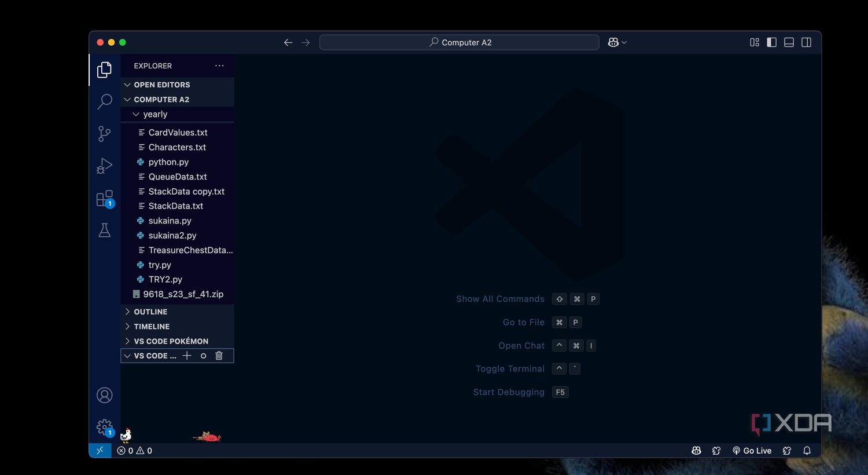The width and height of the screenshot is (868, 475).
Task: Open the Search view icon
Action: 104,101
